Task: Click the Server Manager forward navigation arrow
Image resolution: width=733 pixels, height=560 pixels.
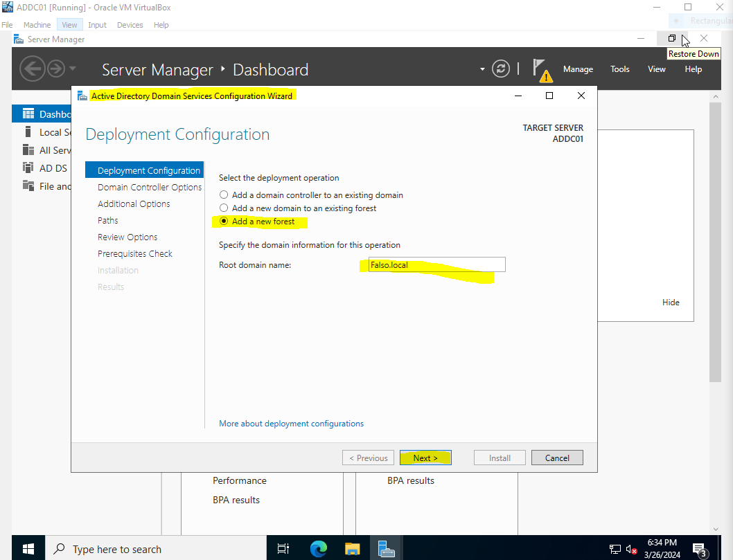Action: coord(56,69)
